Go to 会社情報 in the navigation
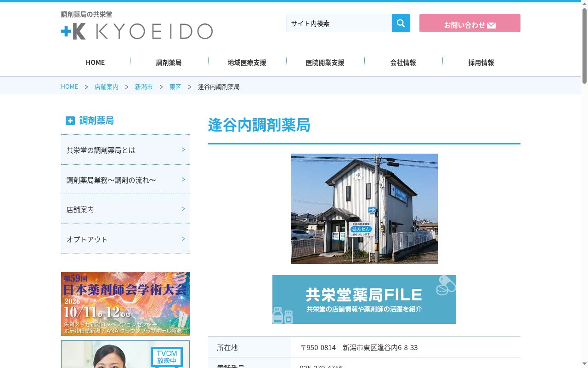The width and height of the screenshot is (588, 368). [403, 63]
